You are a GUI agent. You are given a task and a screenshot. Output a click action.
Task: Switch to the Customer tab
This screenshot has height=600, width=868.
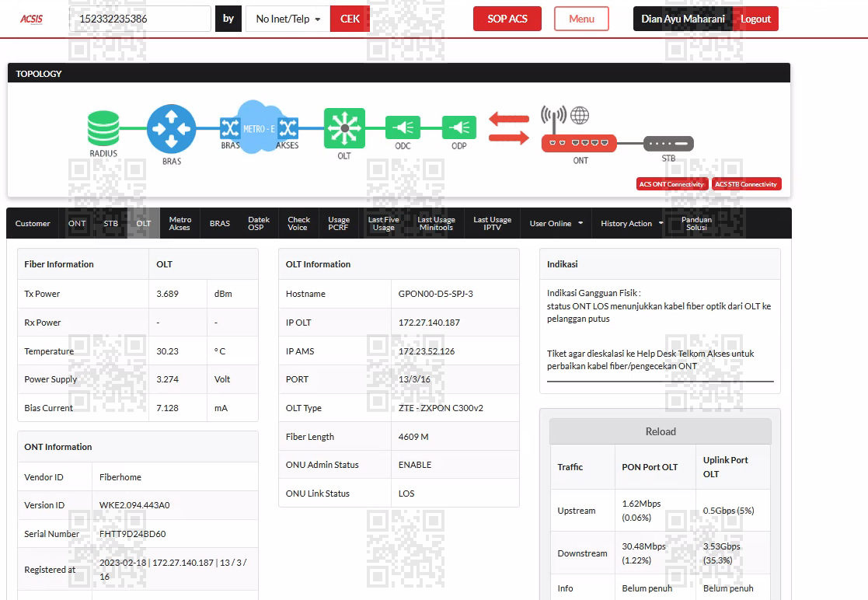coord(33,224)
